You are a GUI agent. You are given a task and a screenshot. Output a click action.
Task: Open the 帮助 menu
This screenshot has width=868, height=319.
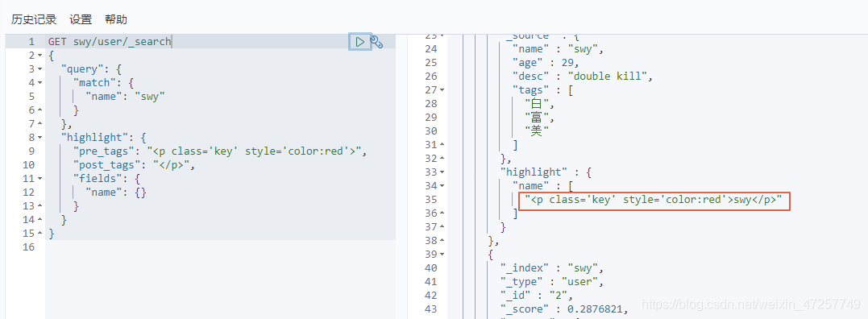point(116,19)
